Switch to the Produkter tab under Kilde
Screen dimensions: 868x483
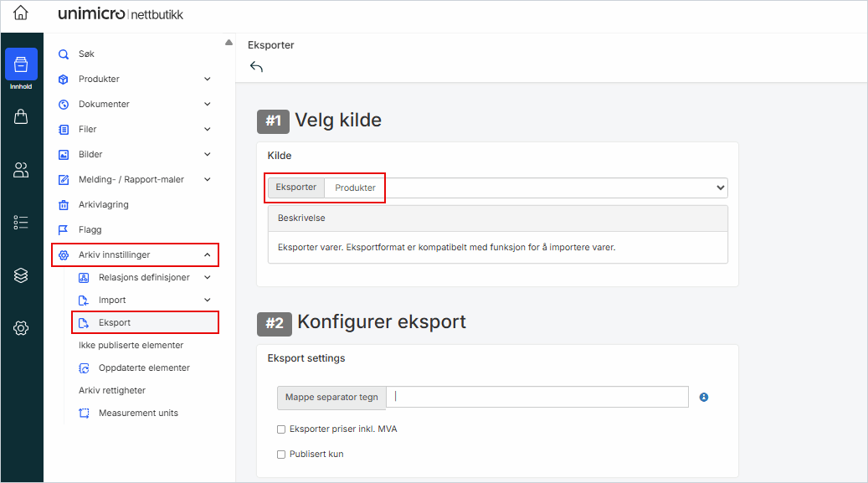pyautogui.click(x=354, y=187)
